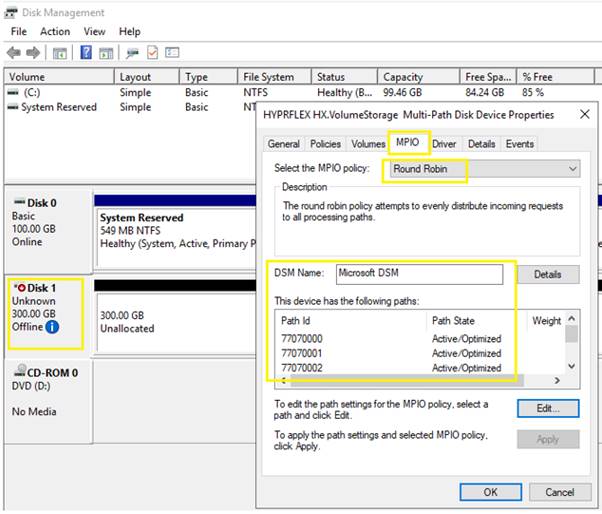Click the DSM Name text field
The height and width of the screenshot is (514, 602).
(419, 274)
